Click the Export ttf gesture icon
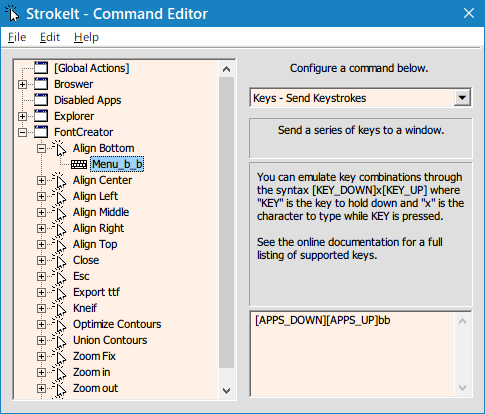This screenshot has width=485, height=414. [60, 292]
